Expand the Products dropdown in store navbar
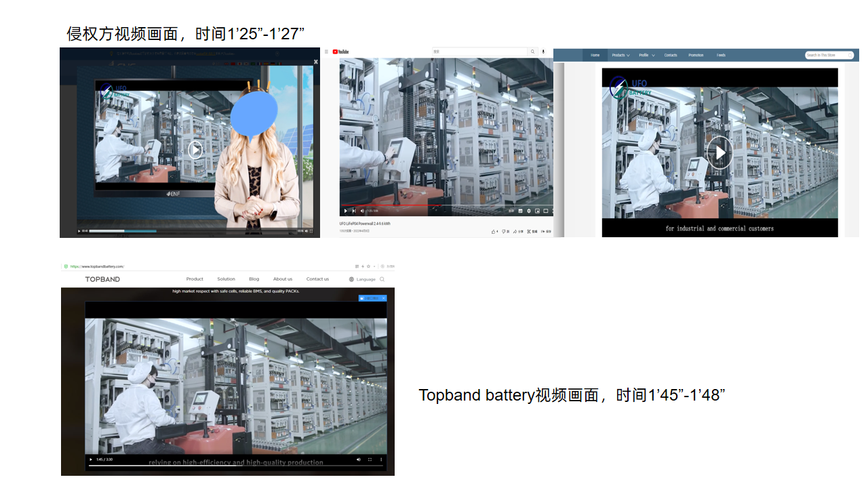Image resolution: width=868 pixels, height=488 pixels. tap(620, 55)
